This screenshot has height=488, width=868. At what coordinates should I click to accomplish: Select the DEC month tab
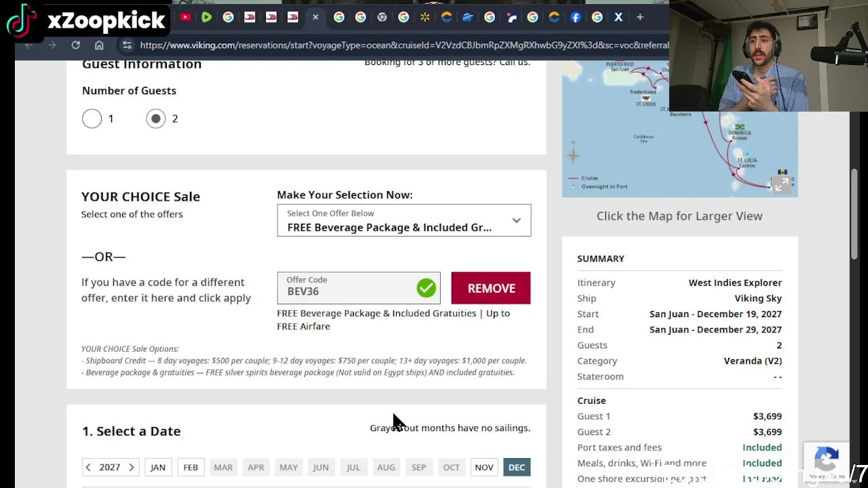coord(517,467)
